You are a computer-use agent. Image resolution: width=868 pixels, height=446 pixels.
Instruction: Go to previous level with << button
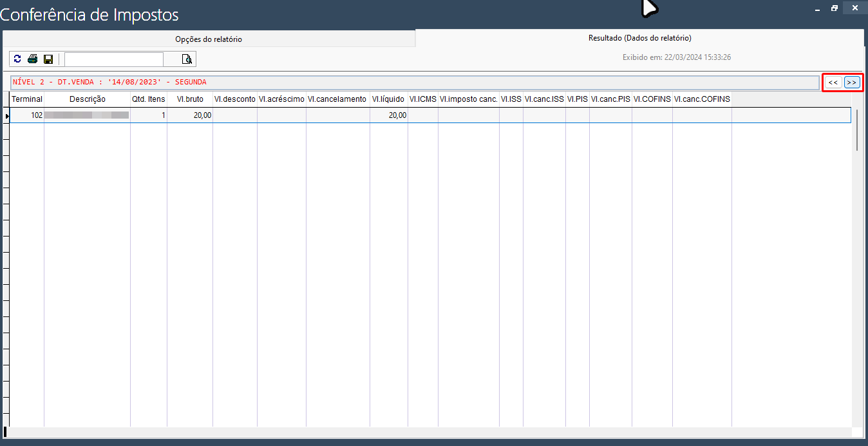833,82
